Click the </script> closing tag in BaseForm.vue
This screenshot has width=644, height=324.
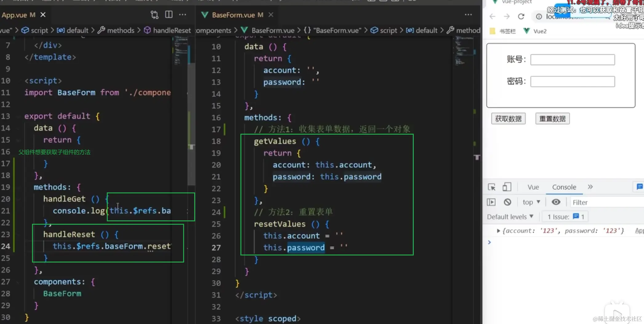pyautogui.click(x=256, y=295)
